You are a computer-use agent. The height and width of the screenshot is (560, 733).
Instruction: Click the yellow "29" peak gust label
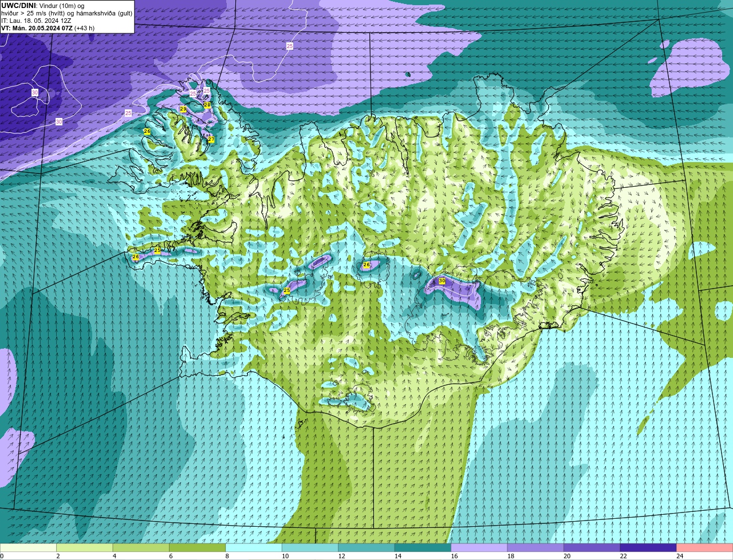pyautogui.click(x=183, y=109)
